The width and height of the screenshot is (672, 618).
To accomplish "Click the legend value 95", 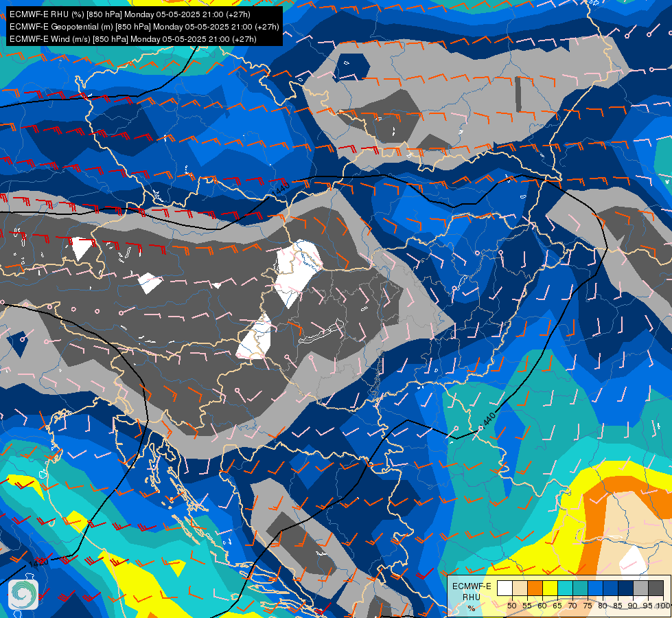I will pyautogui.click(x=648, y=606).
